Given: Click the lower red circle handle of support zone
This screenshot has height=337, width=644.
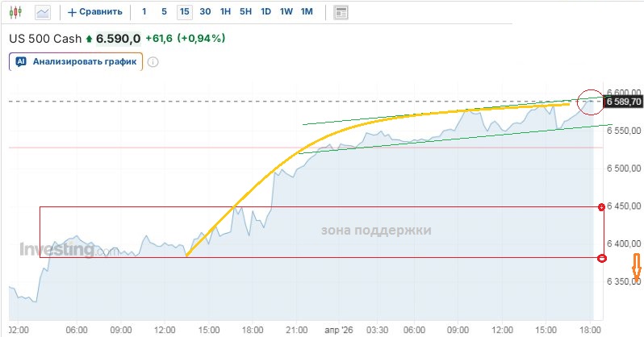Looking at the screenshot, I should [601, 258].
